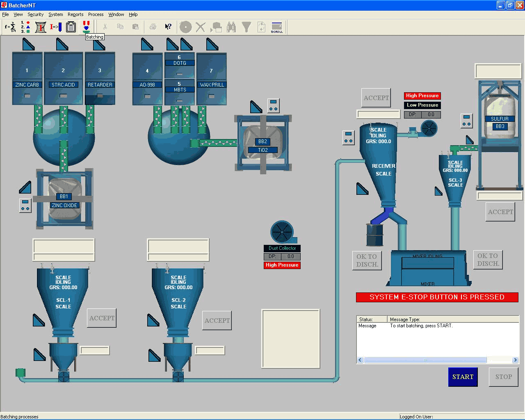
Task: Click the I=> blue bar toolbar icon
Action: [x=56, y=27]
